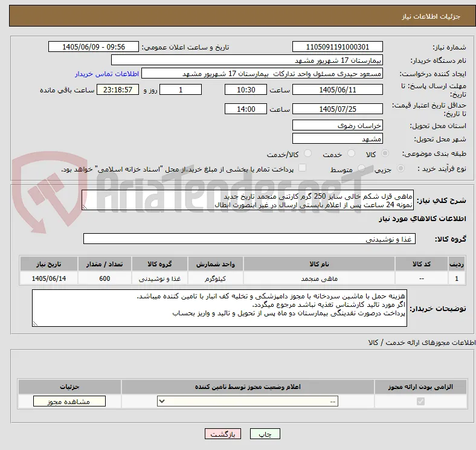
Task: Open the اطلاعات تماس خریدار link
Action: click(107, 74)
